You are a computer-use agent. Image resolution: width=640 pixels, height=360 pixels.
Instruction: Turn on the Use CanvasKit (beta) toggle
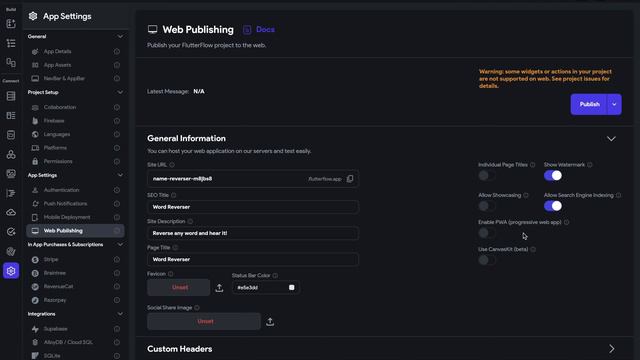[487, 260]
